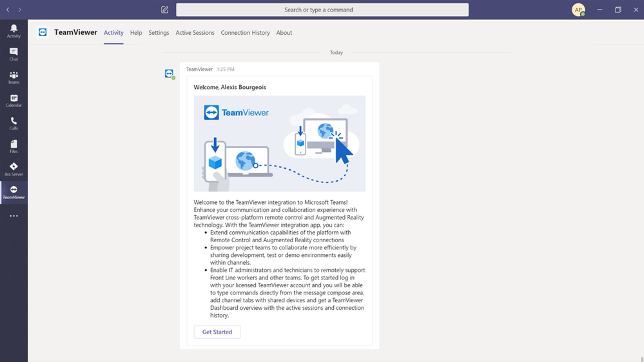This screenshot has height=362, width=644.
Task: Open Files in the left rail
Action: [14, 146]
